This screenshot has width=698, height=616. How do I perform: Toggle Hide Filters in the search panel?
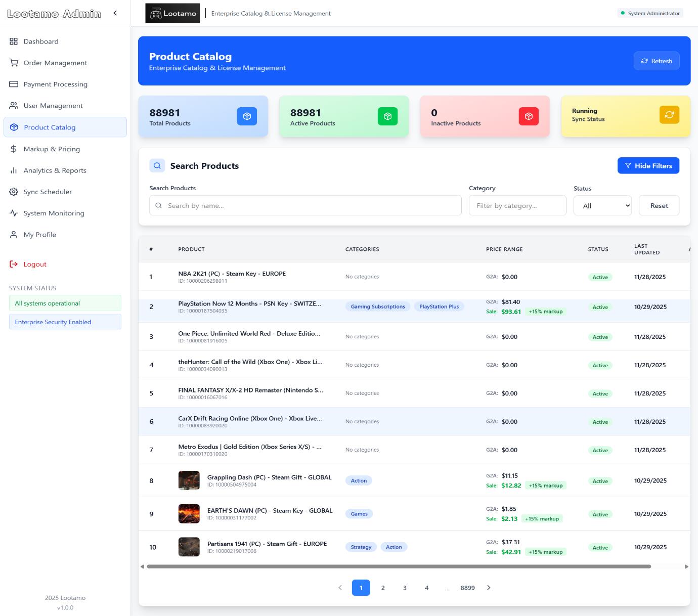point(648,165)
